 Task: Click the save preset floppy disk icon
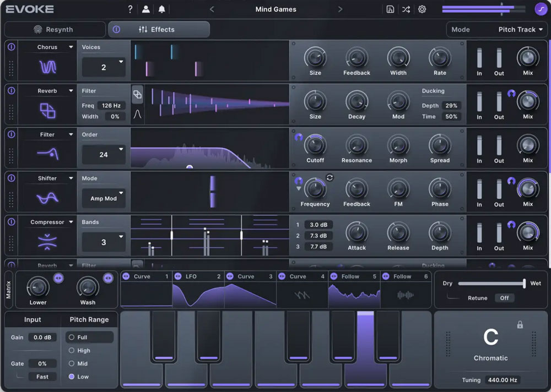point(390,9)
